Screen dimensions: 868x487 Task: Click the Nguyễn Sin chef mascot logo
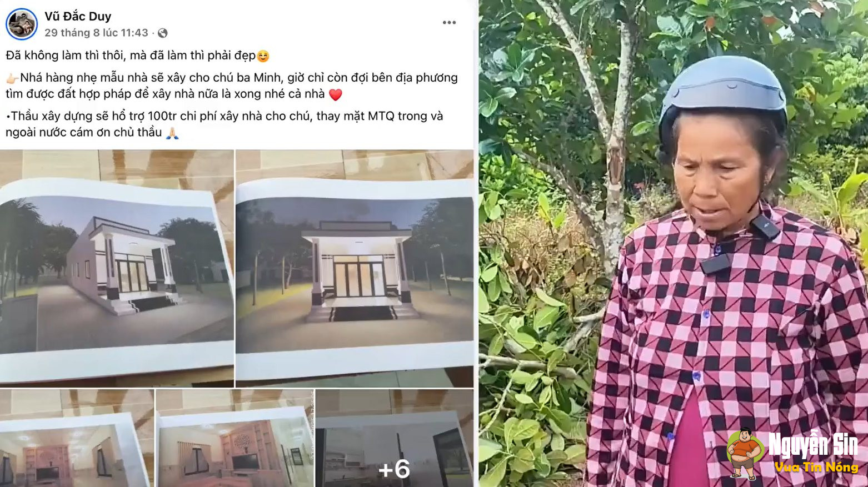pos(745,454)
